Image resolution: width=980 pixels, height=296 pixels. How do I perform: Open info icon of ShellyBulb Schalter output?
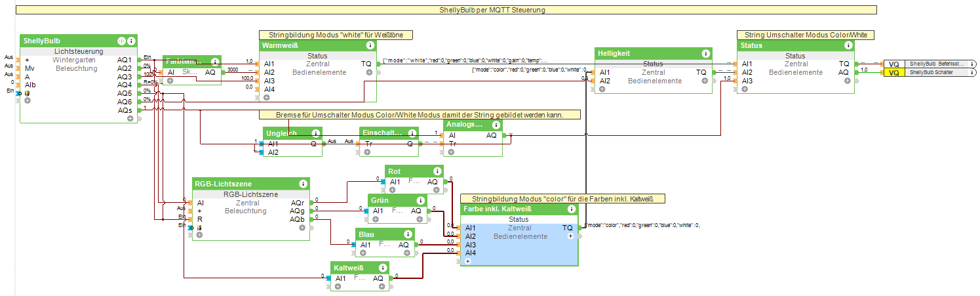tap(971, 72)
